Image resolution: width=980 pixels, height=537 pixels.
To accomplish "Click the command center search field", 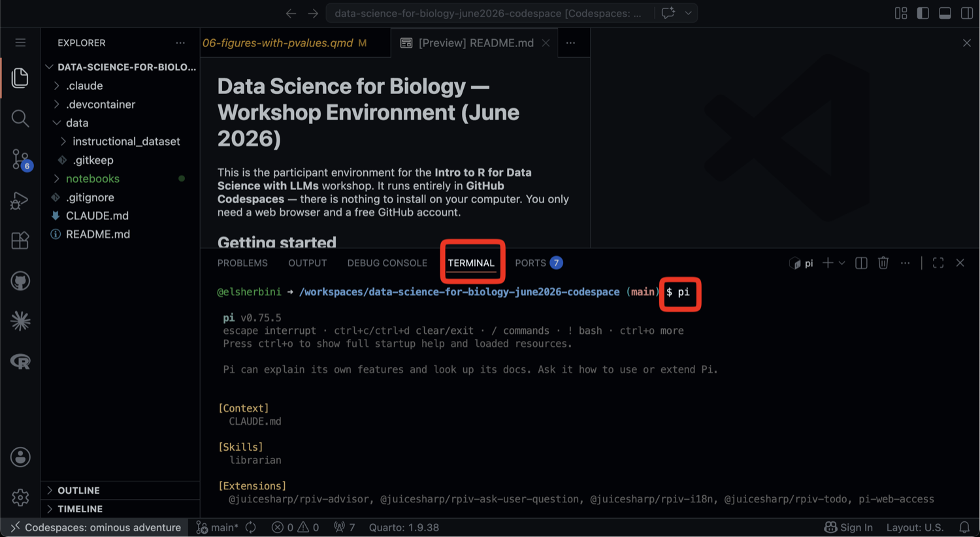I will [489, 13].
